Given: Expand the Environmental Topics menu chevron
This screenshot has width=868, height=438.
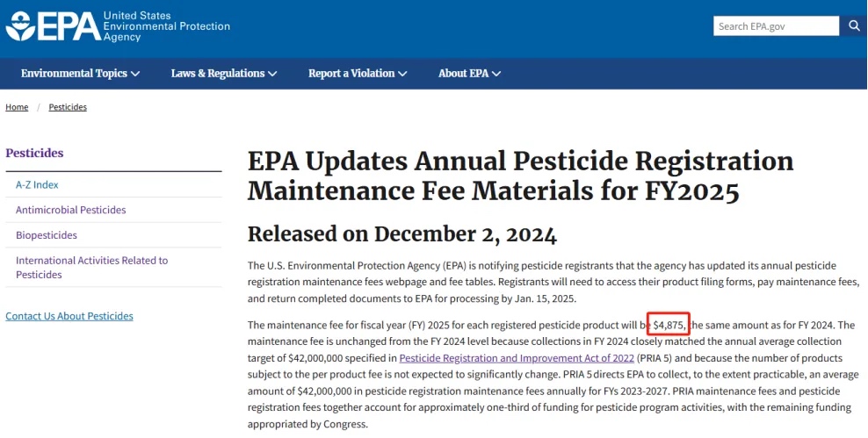Looking at the screenshot, I should (135, 74).
